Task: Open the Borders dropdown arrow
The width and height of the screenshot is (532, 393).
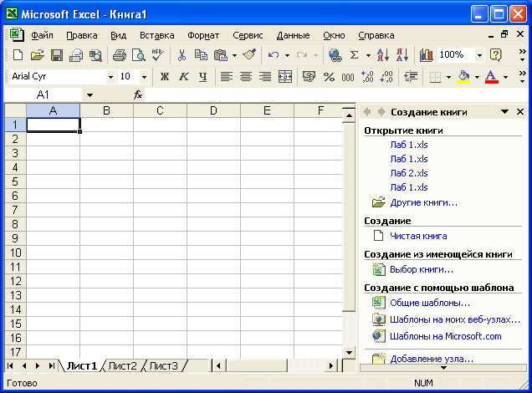Action: (x=448, y=77)
